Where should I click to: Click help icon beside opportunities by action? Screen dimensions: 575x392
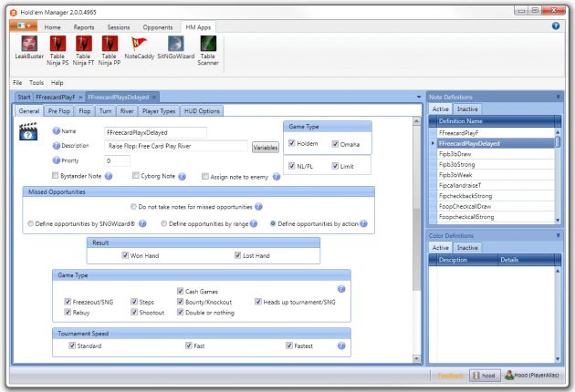click(x=363, y=223)
